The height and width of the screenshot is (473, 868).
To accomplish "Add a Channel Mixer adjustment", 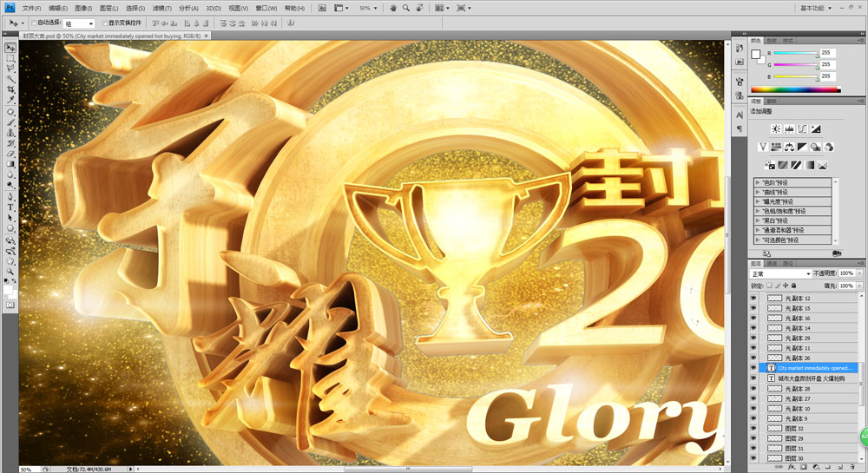I will click(x=829, y=148).
